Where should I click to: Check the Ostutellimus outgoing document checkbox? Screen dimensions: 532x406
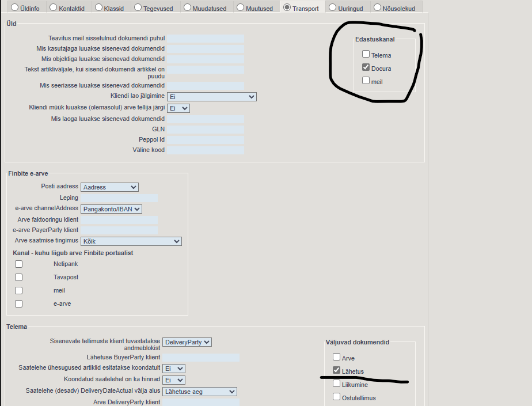point(337,396)
